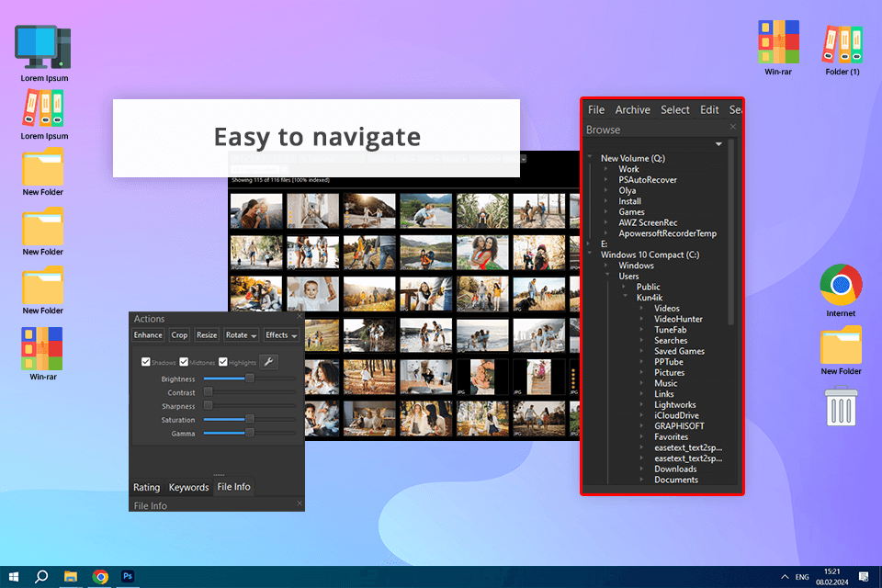Open the Effects dropdown
Viewport: 882px width, 588px height.
point(281,335)
